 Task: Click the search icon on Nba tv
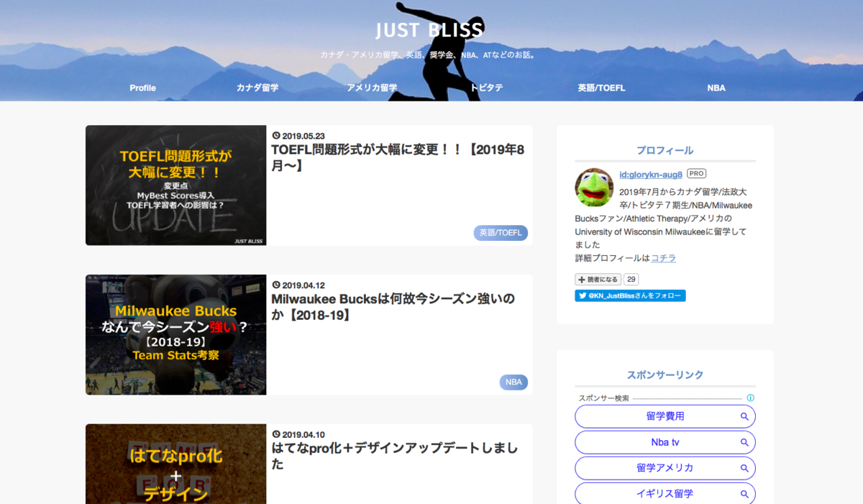coord(745,442)
